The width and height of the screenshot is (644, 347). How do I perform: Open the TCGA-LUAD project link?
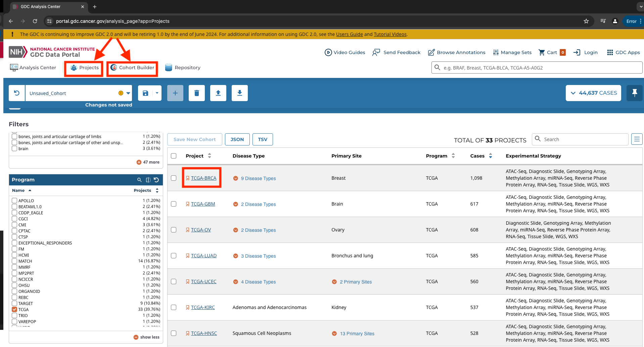click(203, 256)
